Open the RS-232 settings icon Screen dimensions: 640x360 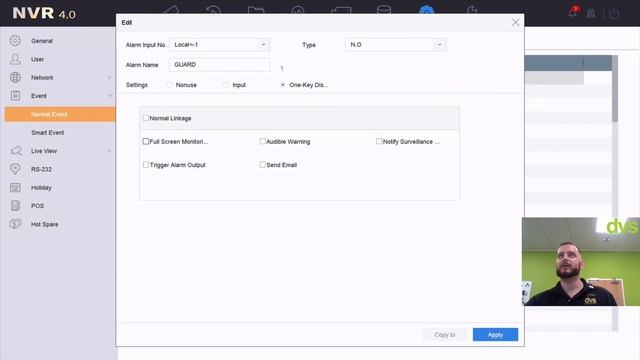(x=15, y=169)
